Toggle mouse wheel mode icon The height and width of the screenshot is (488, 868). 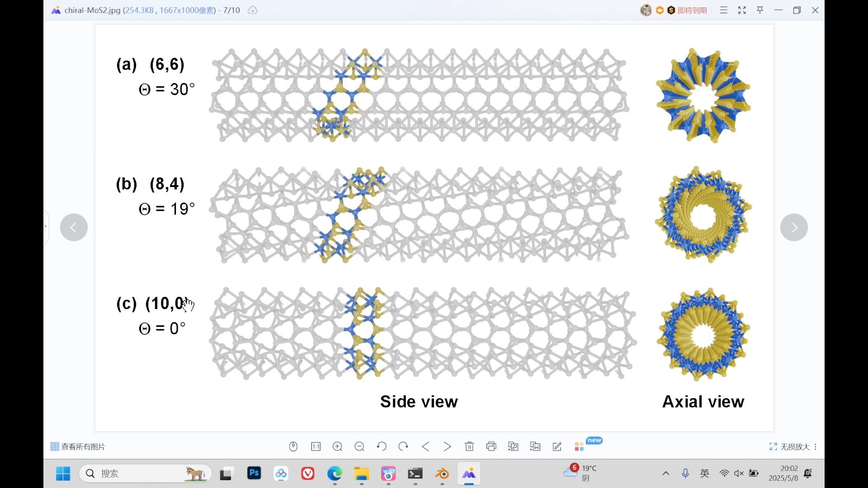tap(293, 446)
